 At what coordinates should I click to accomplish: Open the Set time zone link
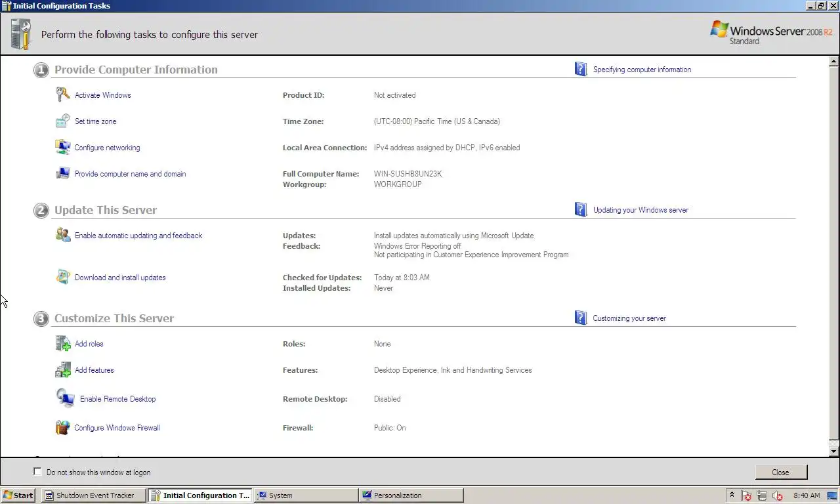(x=96, y=121)
